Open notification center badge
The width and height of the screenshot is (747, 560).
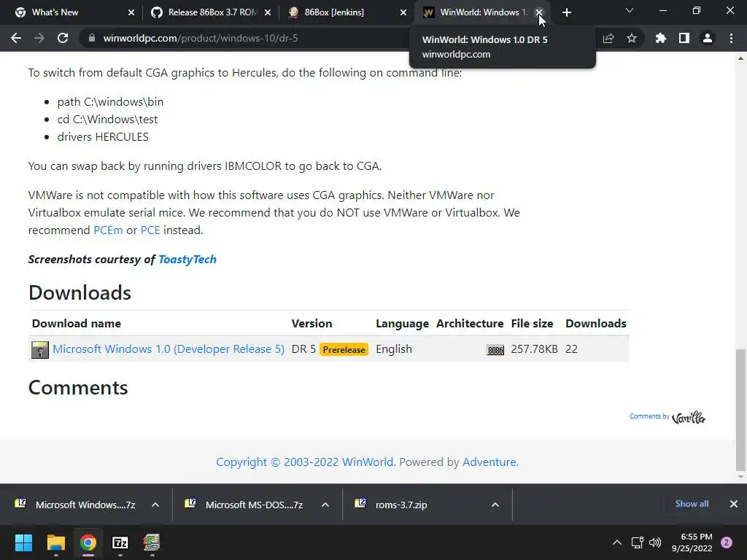(727, 542)
